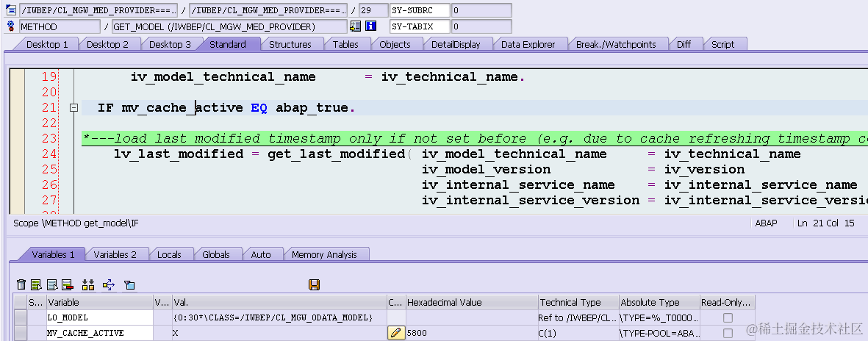Open the Tables tab
This screenshot has width=868, height=341.
point(345,44)
